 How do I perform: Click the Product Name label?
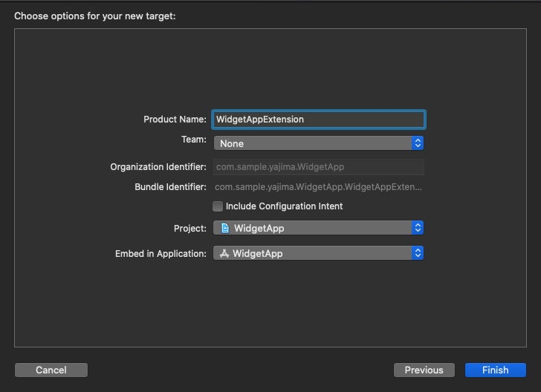click(x=175, y=120)
